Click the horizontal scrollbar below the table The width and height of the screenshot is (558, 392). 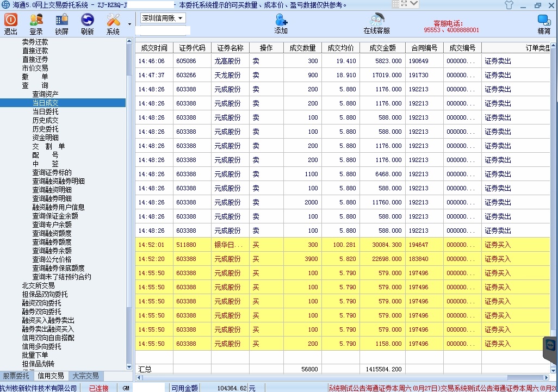click(337, 377)
